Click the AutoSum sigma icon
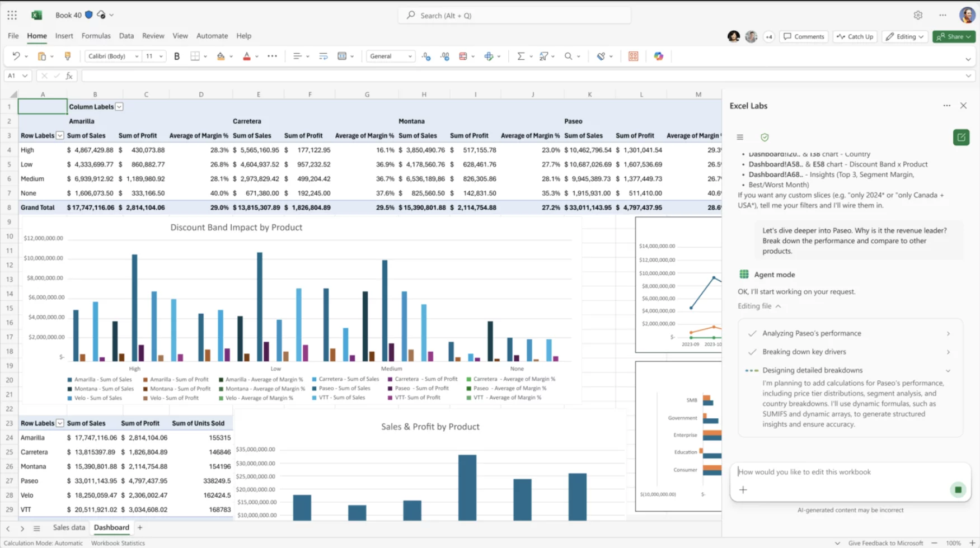The image size is (980, 548). point(521,56)
